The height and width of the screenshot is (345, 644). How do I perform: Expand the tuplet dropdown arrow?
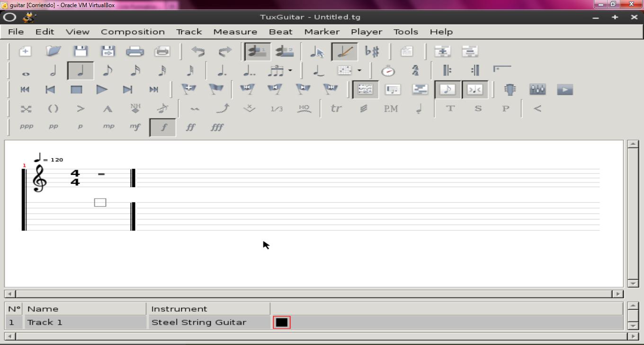click(290, 71)
